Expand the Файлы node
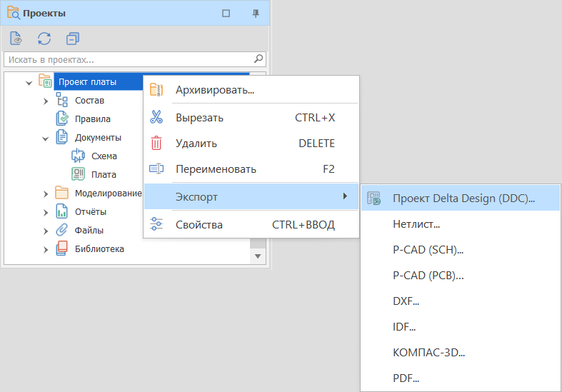Image resolution: width=562 pixels, height=392 pixels. 46,231
